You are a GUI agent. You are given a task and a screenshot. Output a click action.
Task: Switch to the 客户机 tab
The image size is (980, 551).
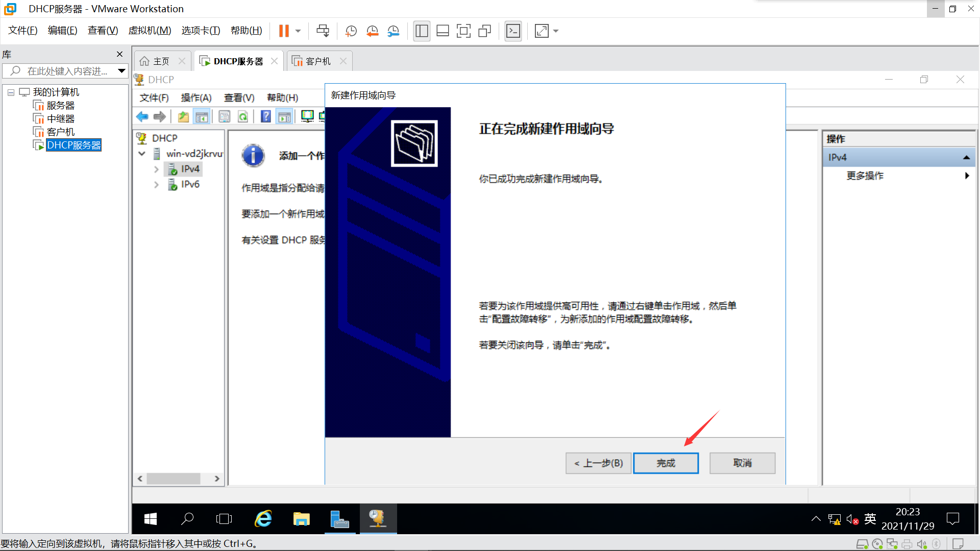point(317,61)
